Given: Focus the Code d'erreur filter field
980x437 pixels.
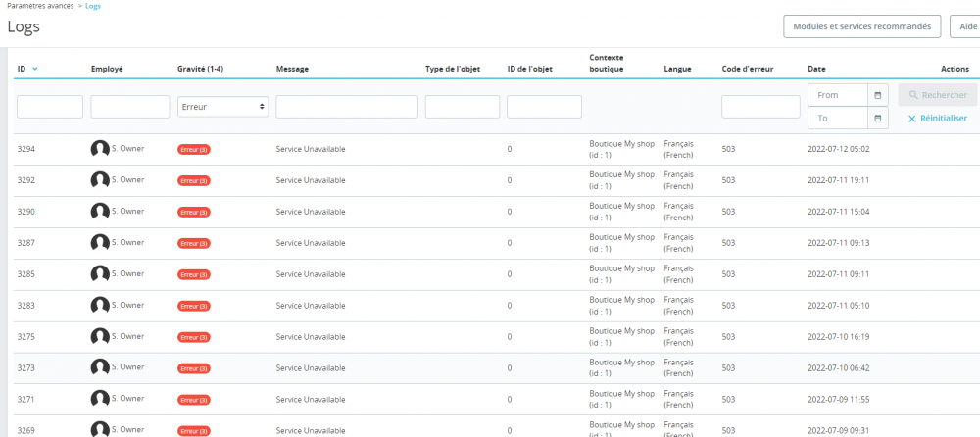Looking at the screenshot, I should [760, 107].
